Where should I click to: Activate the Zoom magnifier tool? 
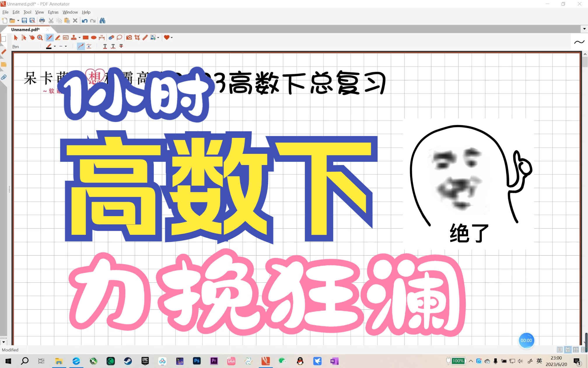pyautogui.click(x=40, y=37)
